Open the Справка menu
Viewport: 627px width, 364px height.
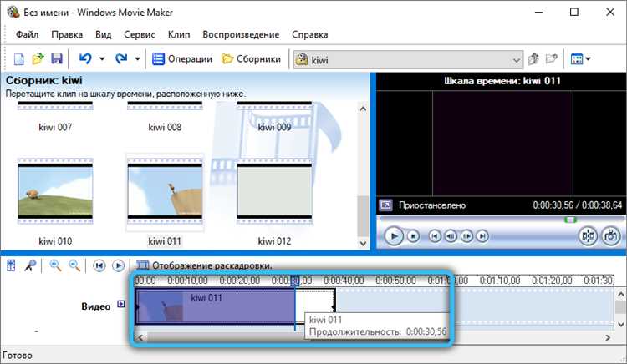click(310, 35)
